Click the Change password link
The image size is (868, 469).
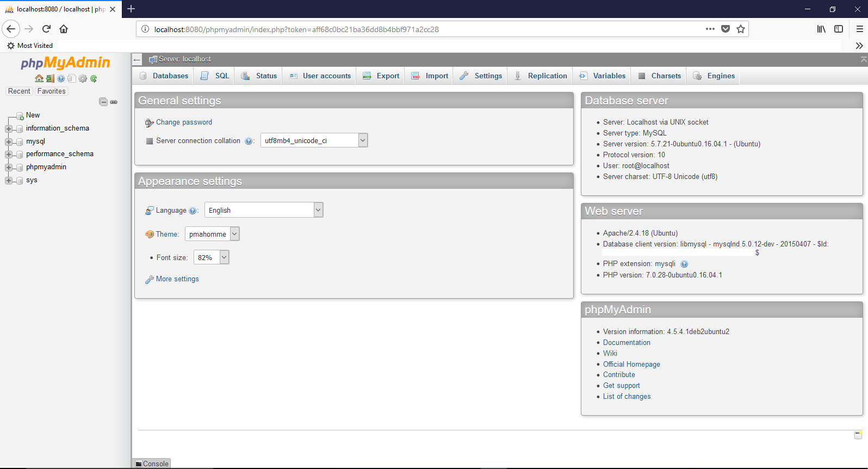coord(184,122)
